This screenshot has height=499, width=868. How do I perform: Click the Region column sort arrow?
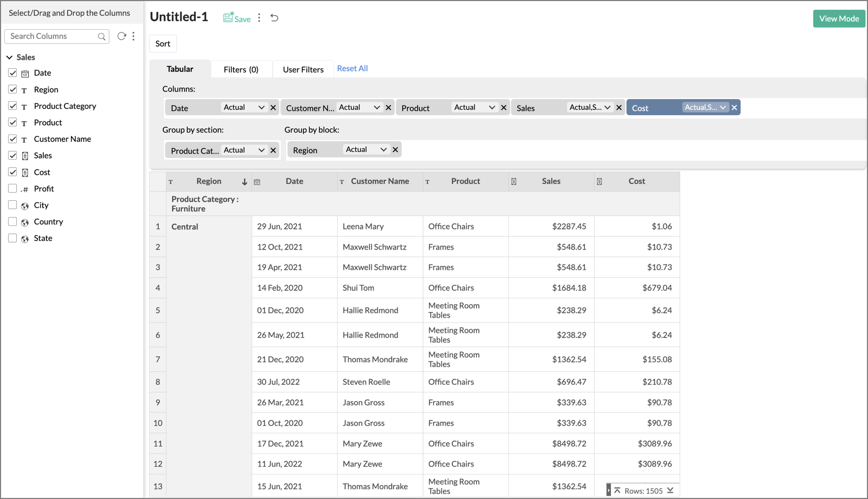coord(245,182)
